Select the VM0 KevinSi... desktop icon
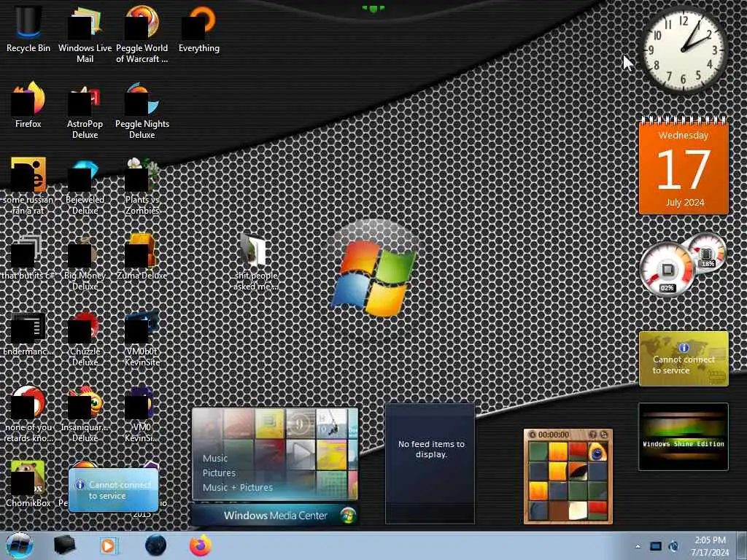This screenshot has width=747, height=560. click(x=142, y=414)
